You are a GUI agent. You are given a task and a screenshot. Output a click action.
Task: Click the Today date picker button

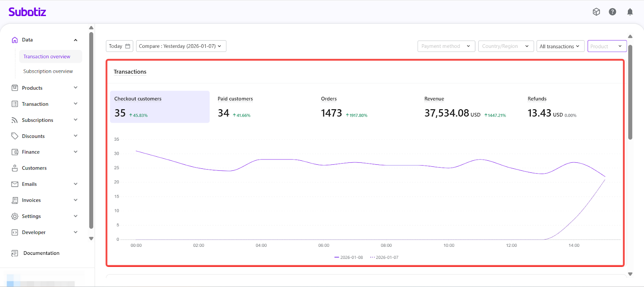[119, 46]
